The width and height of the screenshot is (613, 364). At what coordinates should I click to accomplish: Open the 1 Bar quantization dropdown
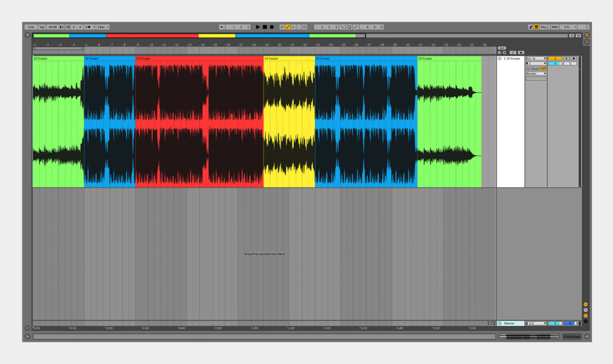(x=103, y=27)
